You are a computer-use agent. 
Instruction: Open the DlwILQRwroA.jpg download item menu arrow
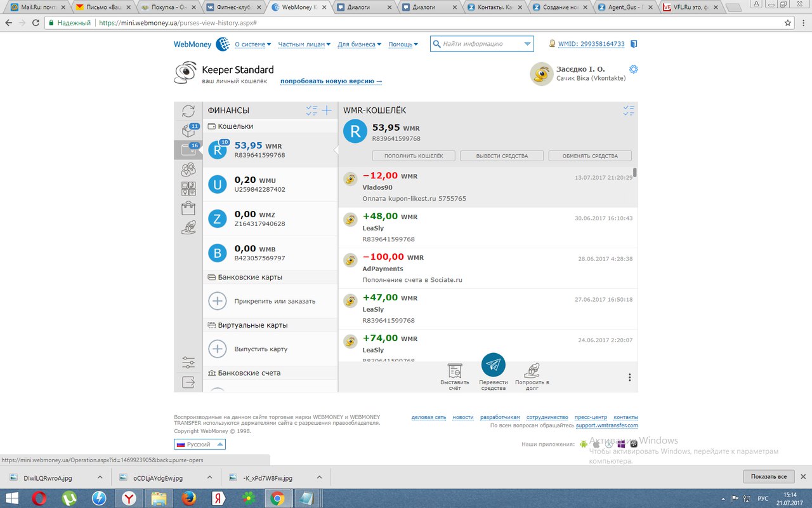[x=100, y=478]
